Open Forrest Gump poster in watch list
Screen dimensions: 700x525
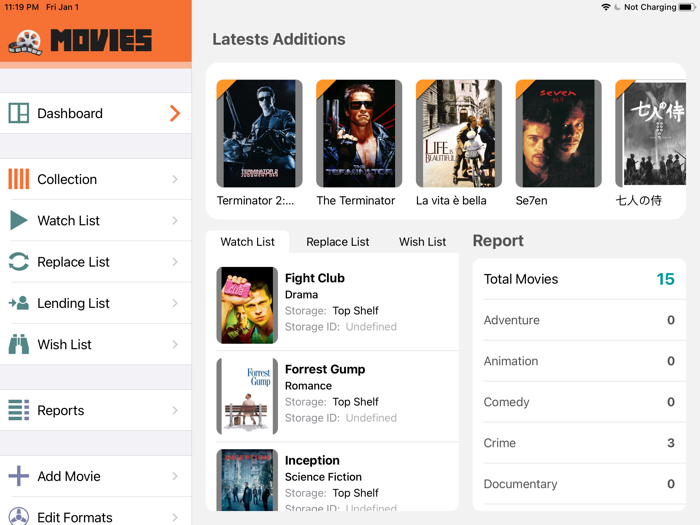pos(247,396)
